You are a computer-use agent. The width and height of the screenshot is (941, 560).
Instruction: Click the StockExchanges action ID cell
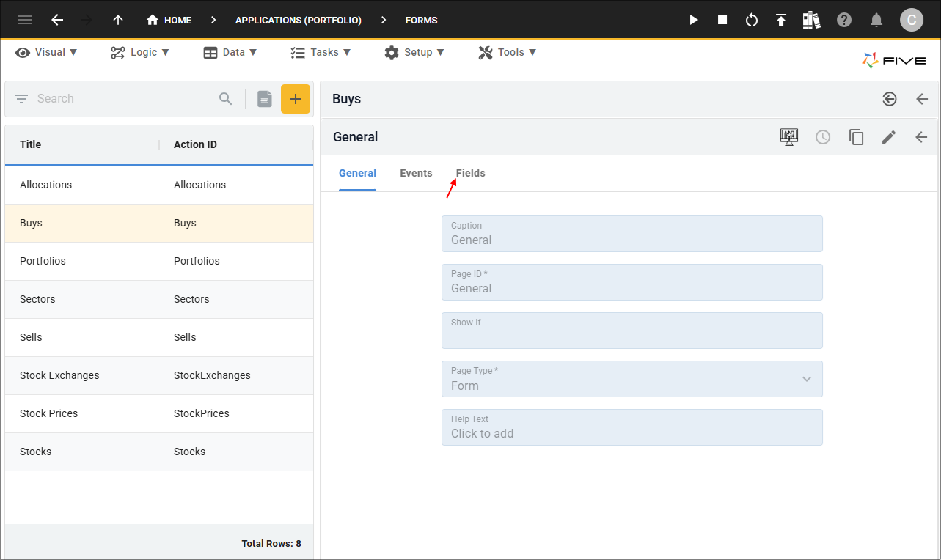click(212, 375)
